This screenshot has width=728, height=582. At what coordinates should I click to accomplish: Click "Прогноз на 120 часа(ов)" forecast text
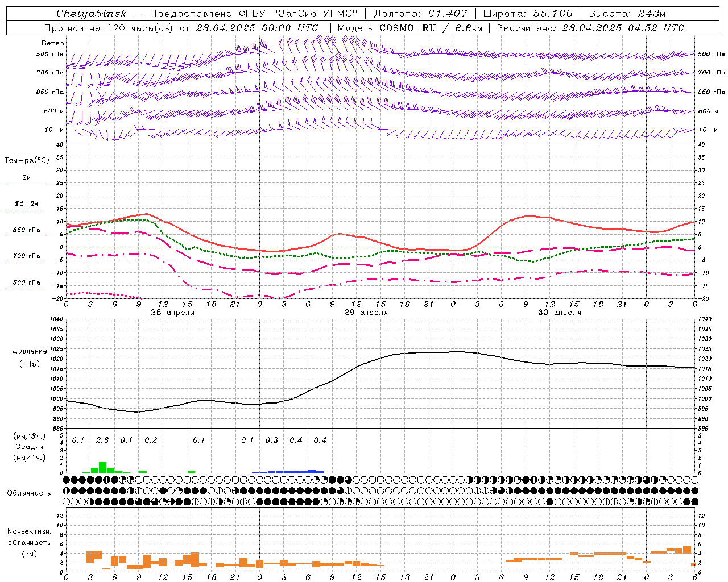pos(110,28)
